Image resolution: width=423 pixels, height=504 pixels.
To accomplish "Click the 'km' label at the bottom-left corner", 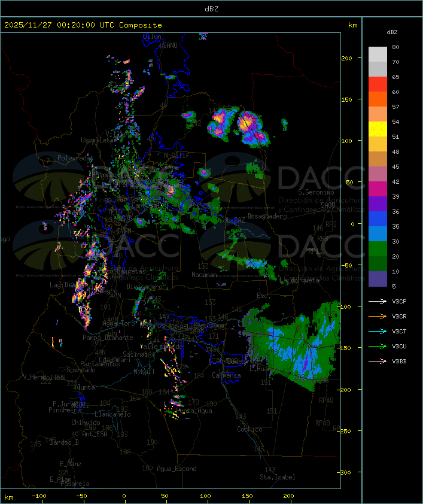I will (x=9, y=497).
